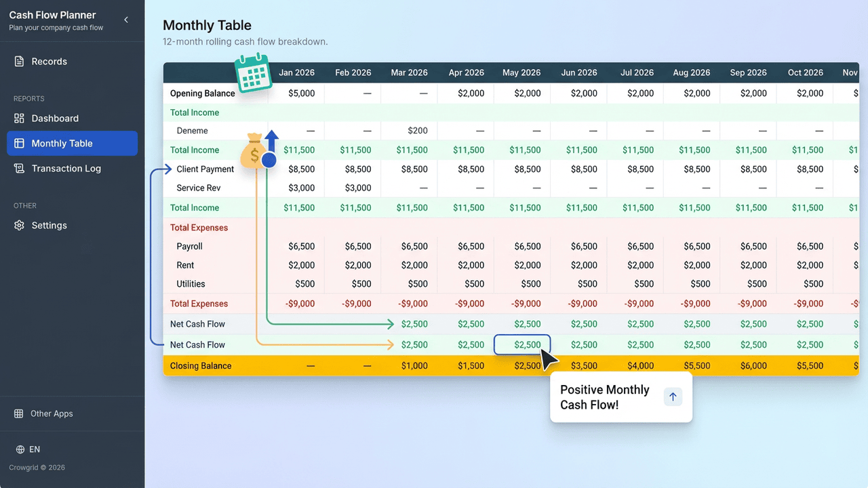Viewport: 868px width, 488px height.
Task: Click the Closing Balance row label
Action: 201,366
